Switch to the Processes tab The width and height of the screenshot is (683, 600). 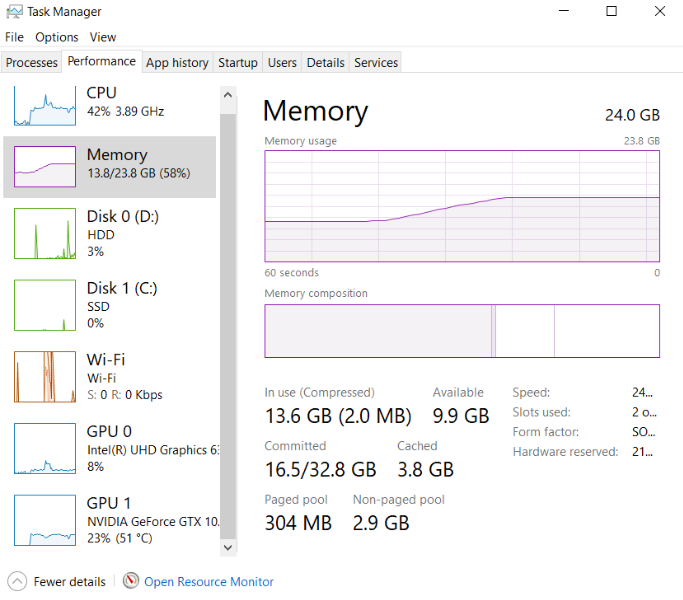tap(32, 63)
